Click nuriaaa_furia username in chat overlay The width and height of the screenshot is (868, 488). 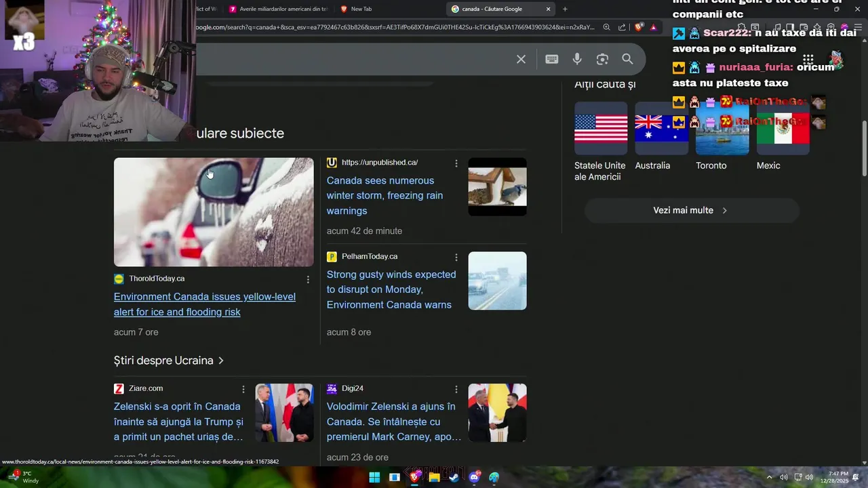coord(755,67)
